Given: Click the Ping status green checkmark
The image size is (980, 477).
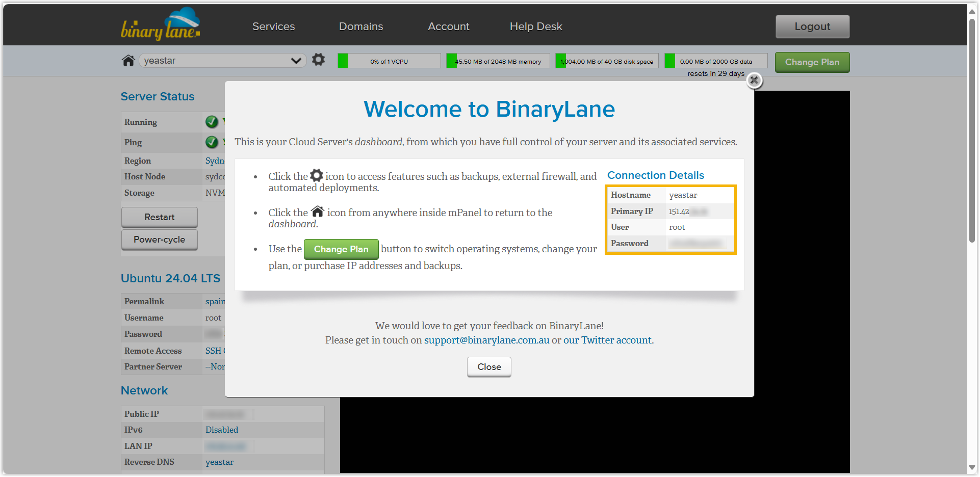Looking at the screenshot, I should [212, 142].
